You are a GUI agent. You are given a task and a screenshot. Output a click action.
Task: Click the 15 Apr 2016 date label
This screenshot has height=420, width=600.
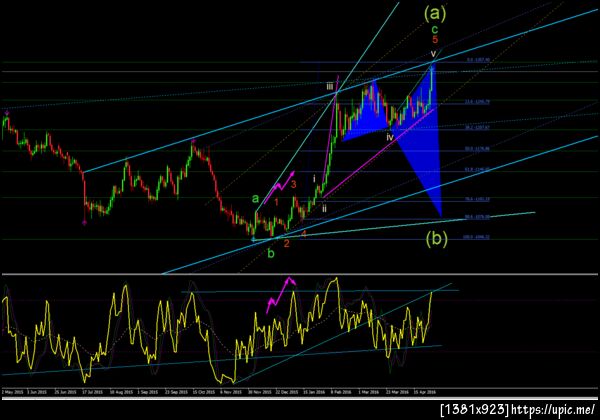[424, 392]
